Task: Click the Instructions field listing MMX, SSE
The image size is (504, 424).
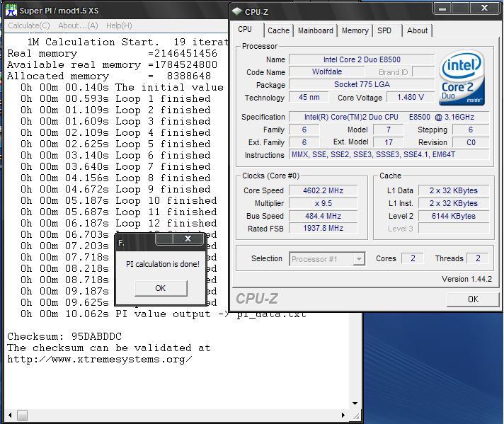Action: pyautogui.click(x=389, y=154)
